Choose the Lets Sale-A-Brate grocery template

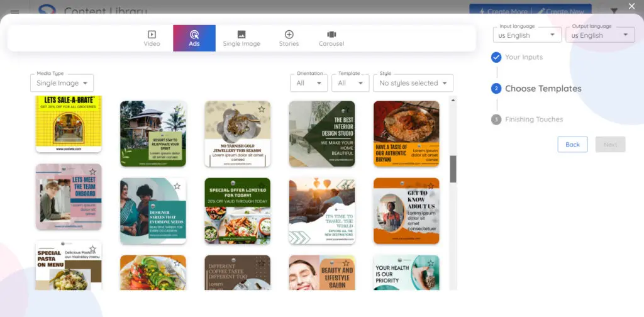69,124
